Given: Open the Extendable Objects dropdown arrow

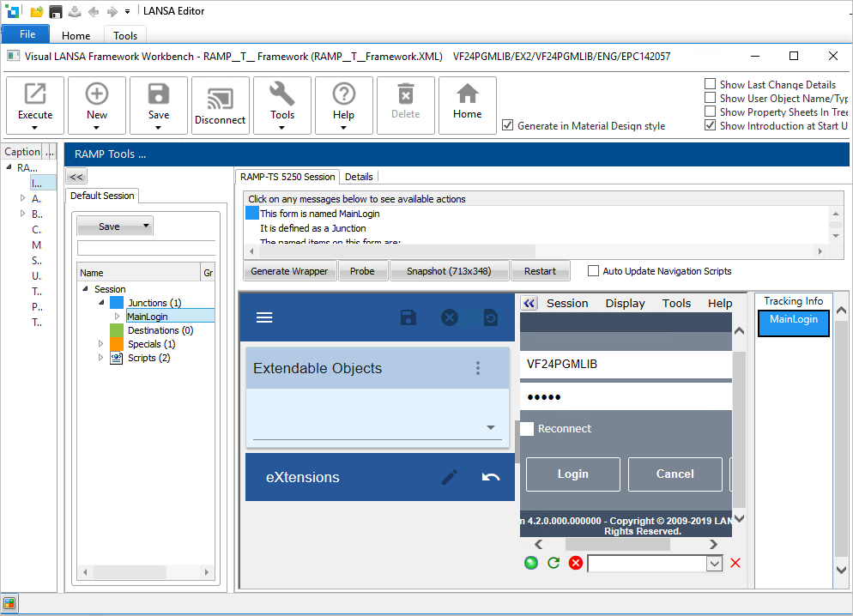Looking at the screenshot, I should [x=491, y=427].
